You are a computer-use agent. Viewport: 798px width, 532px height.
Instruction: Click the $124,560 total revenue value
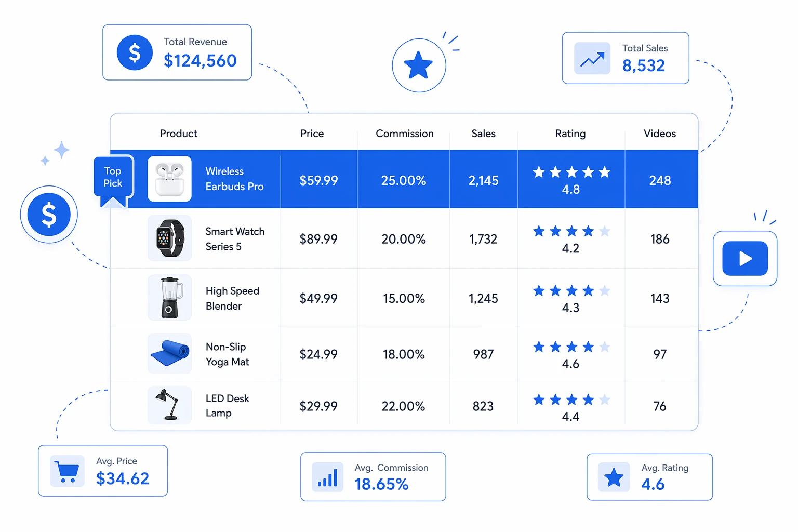200,61
